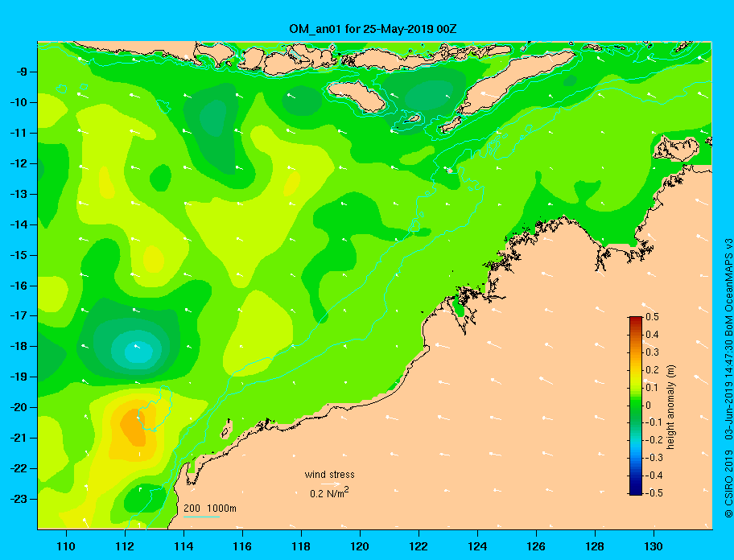Image resolution: width=734 pixels, height=560 pixels.
Task: Click the '-0.2' tick on the color bar
Action: tap(654, 440)
